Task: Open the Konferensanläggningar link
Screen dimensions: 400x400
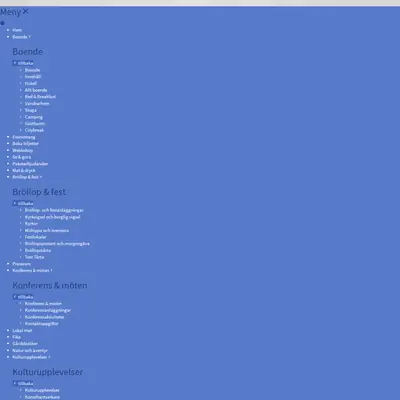Action: coord(48,310)
